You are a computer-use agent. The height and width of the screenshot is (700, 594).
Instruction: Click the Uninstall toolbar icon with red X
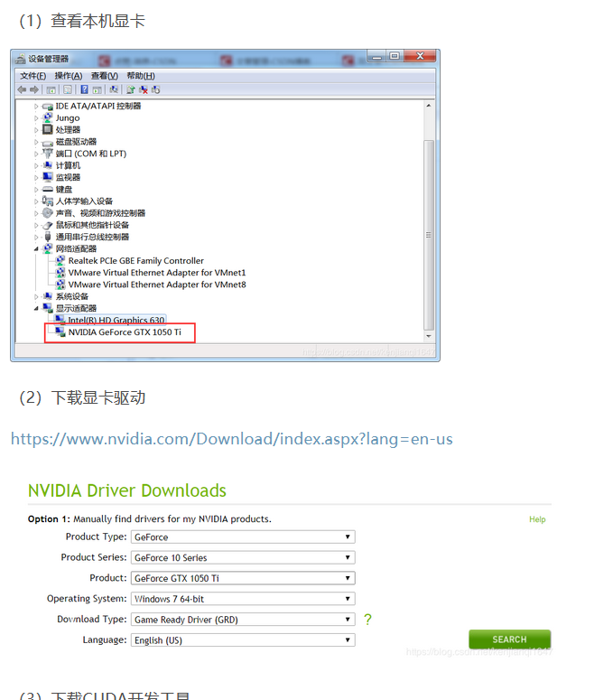point(144,89)
